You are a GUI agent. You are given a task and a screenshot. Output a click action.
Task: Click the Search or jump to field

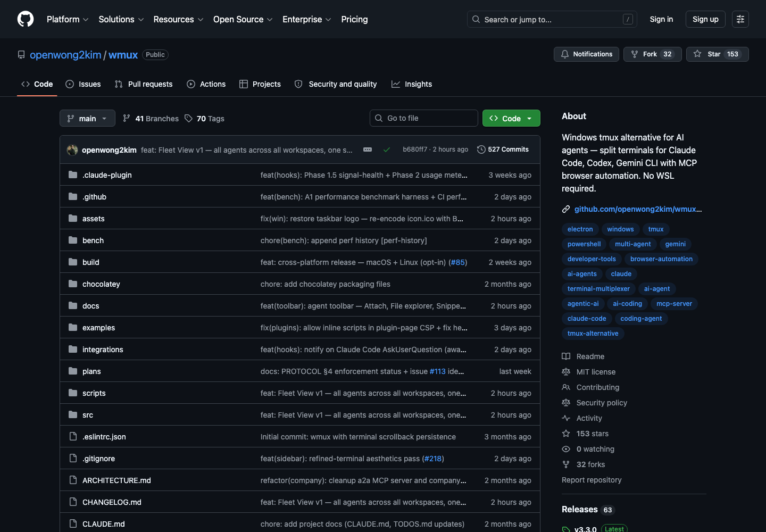pyautogui.click(x=552, y=19)
